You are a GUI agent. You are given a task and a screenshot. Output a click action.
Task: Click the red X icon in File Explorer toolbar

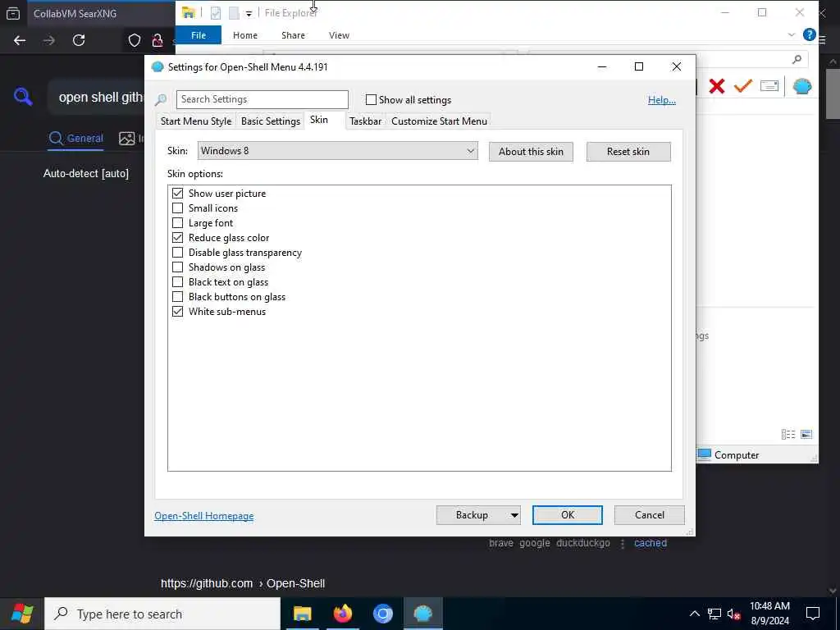point(717,86)
